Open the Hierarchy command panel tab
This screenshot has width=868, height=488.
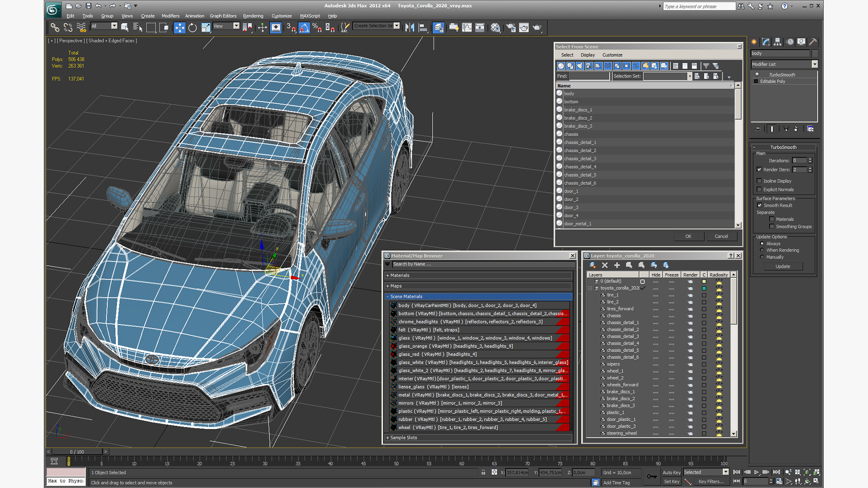tap(778, 42)
